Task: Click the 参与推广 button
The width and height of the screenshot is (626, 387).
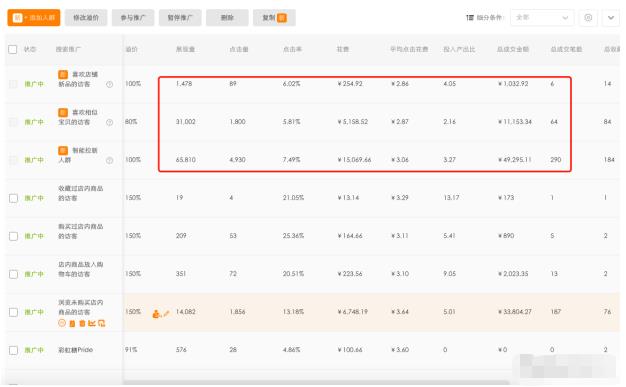Action: [x=133, y=18]
